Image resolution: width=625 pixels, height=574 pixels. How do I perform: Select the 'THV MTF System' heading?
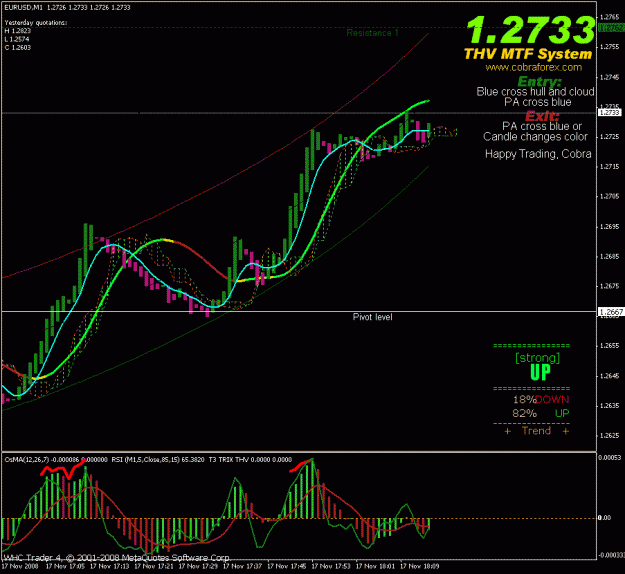528,54
